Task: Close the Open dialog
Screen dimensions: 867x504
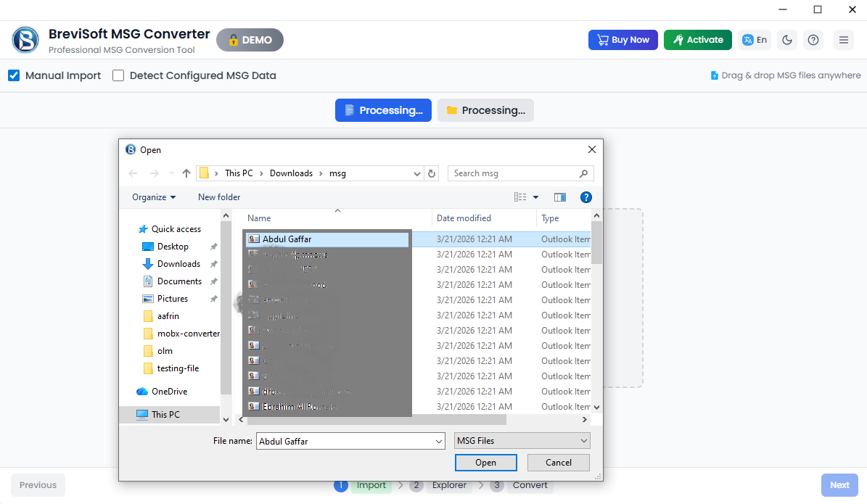Action: (x=591, y=150)
